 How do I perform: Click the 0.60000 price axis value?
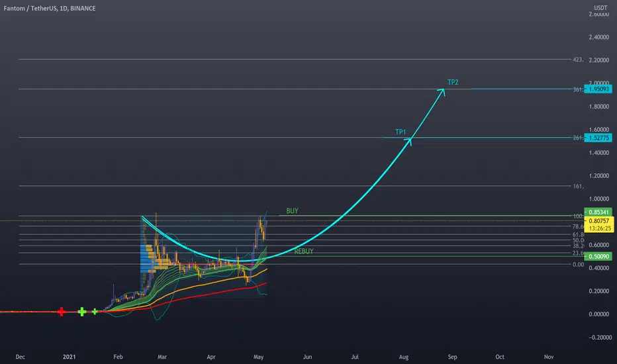[x=599, y=245]
